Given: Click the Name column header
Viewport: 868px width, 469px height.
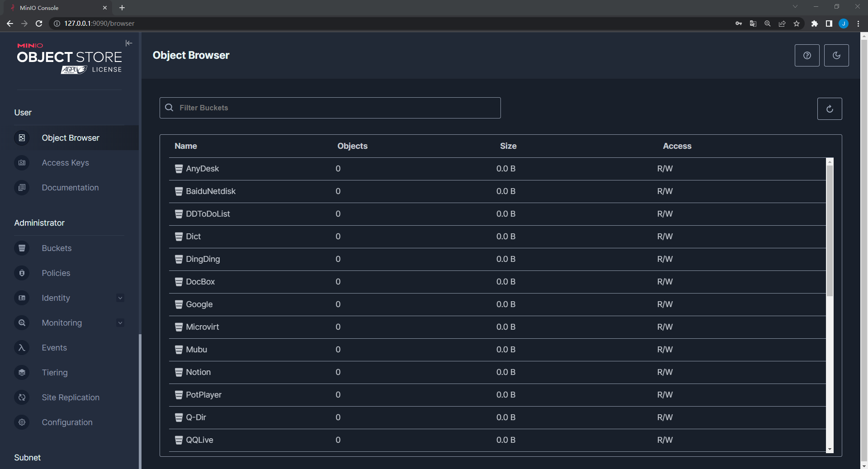Looking at the screenshot, I should (x=186, y=146).
